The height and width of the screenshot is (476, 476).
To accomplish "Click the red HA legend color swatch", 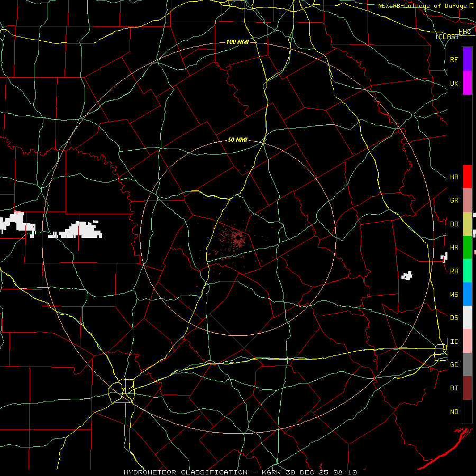I will point(467,177).
